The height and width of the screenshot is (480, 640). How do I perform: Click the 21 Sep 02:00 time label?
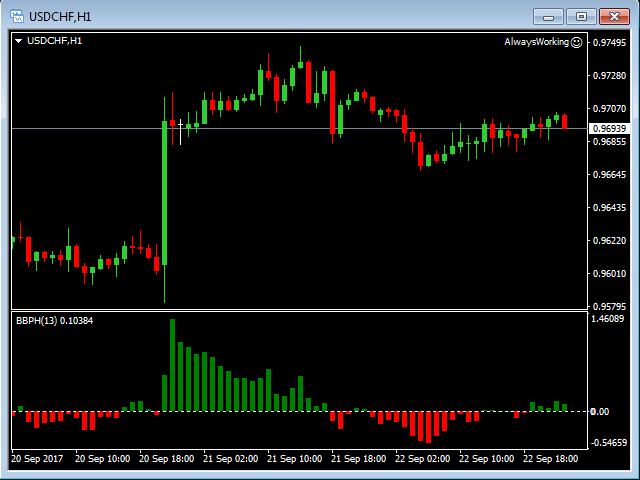231,459
